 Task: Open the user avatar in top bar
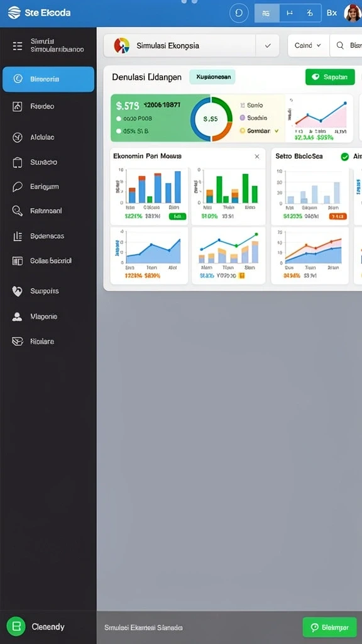353,13
